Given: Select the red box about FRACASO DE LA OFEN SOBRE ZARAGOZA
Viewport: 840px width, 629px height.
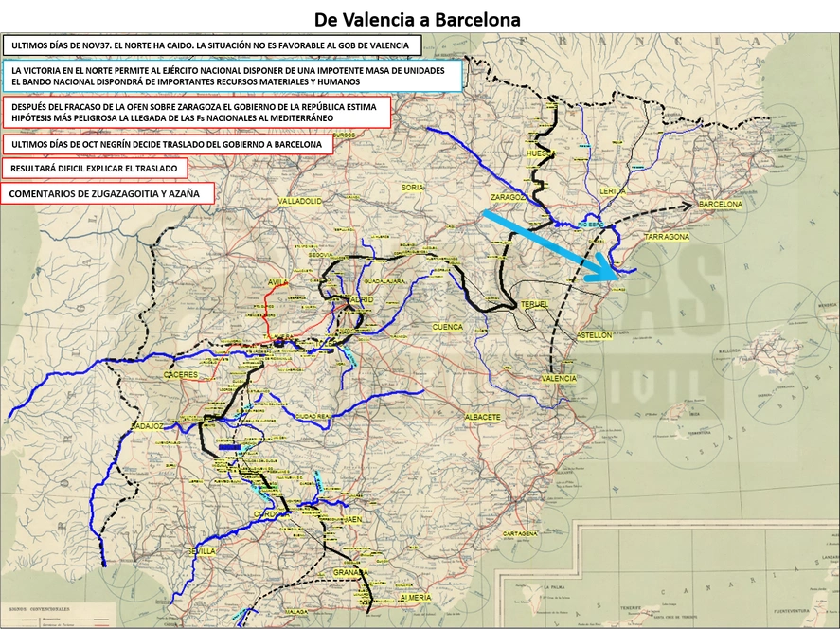Looking at the screenshot, I should 196,112.
